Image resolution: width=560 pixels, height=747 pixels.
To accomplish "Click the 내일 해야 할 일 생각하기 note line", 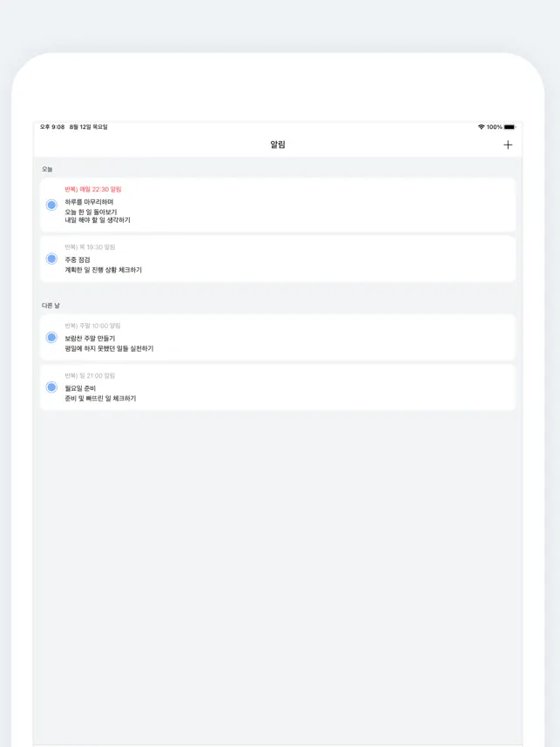I will point(98,220).
